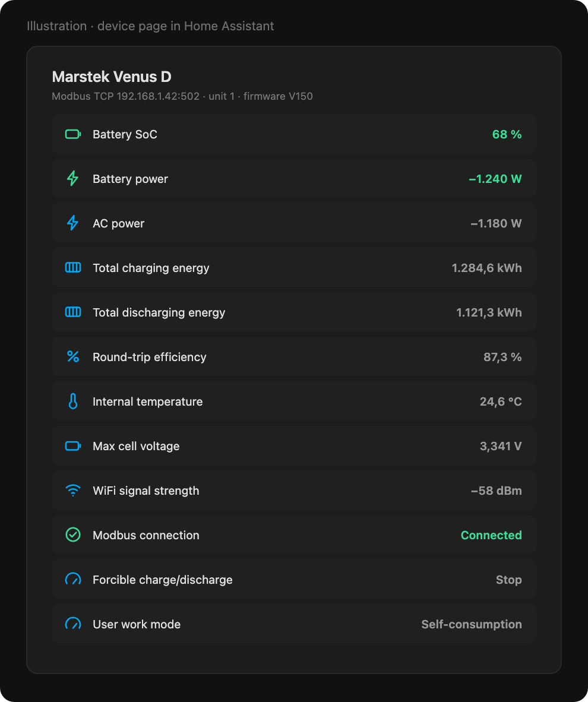This screenshot has width=588, height=702.
Task: Click the 87,3 % efficiency value
Action: coord(502,358)
